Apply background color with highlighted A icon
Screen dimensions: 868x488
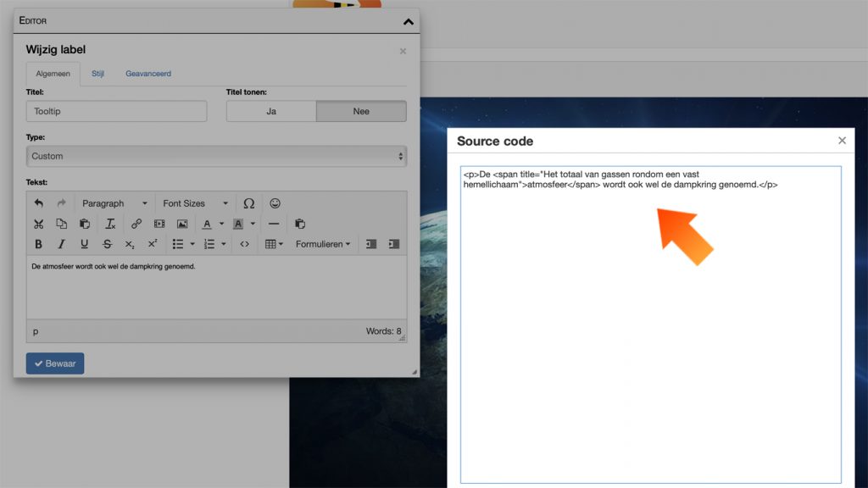point(238,224)
